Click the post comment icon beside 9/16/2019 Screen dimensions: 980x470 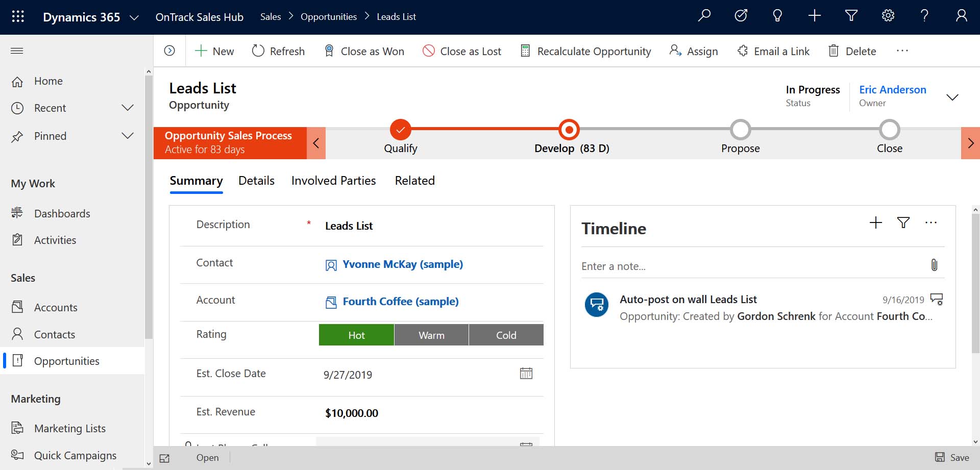[937, 299]
